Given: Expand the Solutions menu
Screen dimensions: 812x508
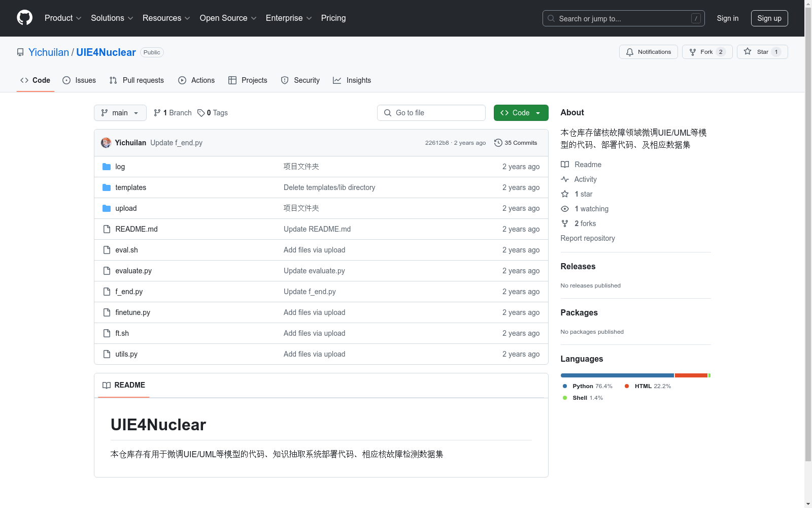Looking at the screenshot, I should tap(112, 18).
